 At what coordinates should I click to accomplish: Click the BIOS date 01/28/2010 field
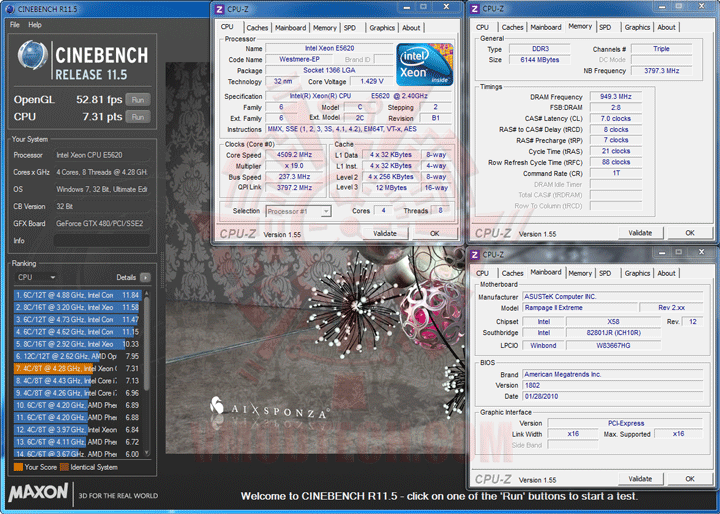613,396
